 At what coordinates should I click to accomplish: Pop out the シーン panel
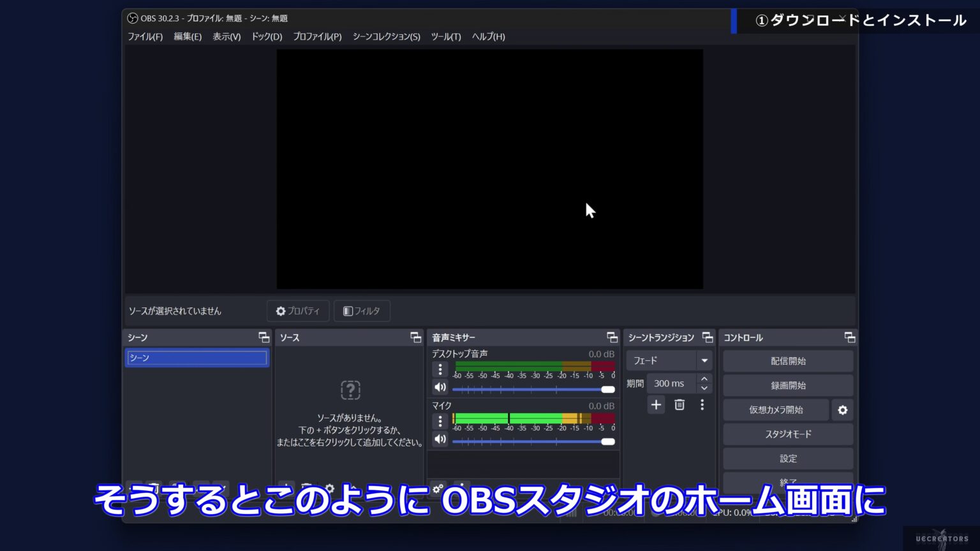(x=264, y=337)
